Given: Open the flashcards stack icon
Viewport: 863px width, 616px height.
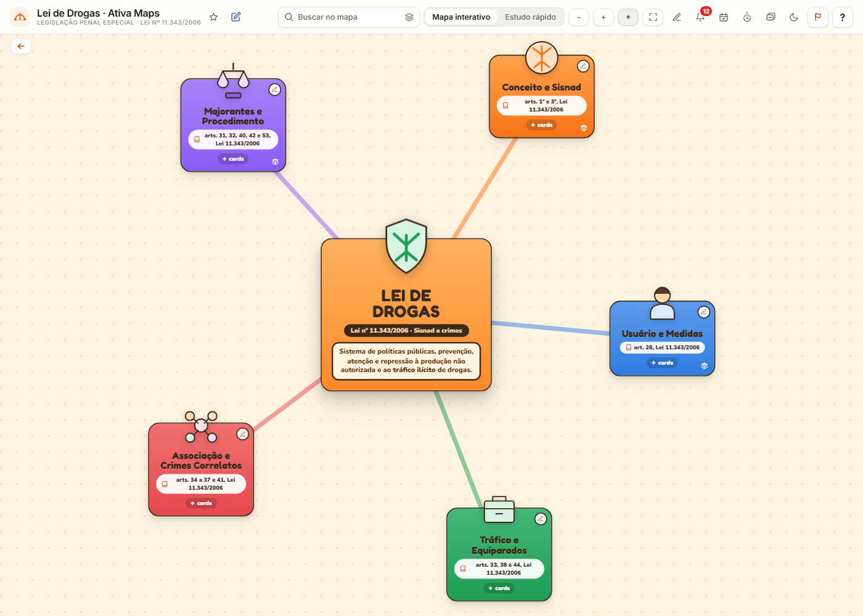Looking at the screenshot, I should (771, 17).
